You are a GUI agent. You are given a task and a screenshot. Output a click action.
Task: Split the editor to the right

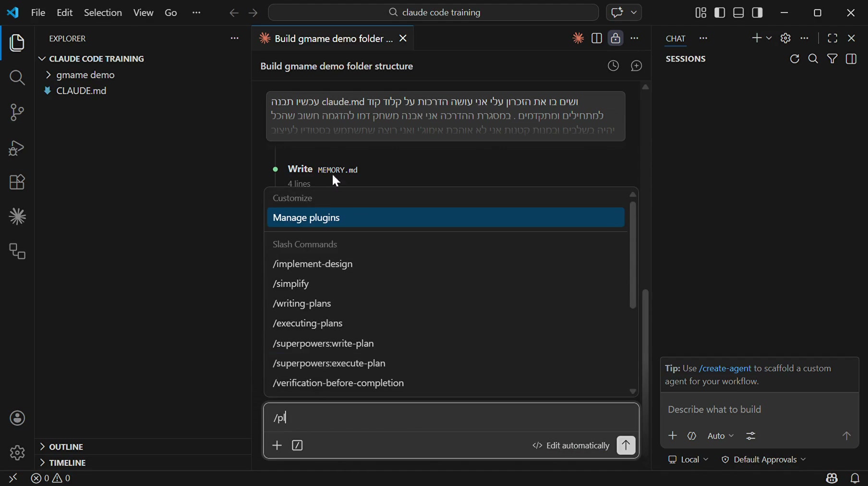point(597,38)
